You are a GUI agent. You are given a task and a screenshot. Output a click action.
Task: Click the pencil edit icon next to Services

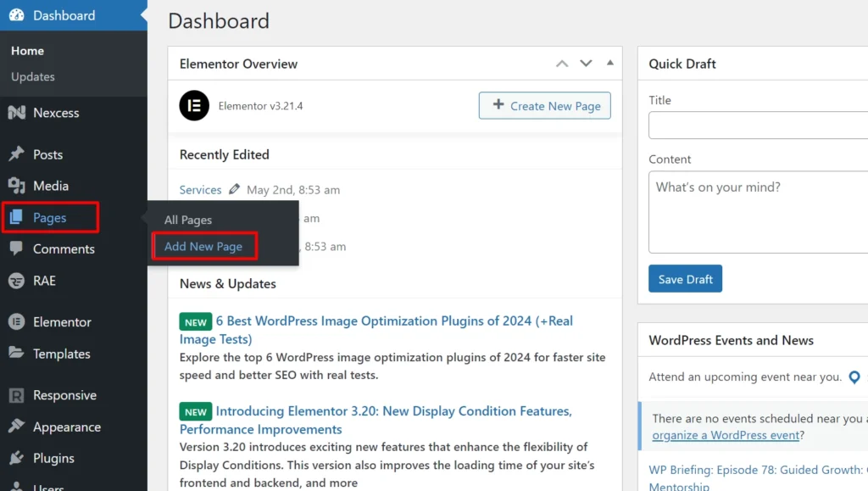click(x=234, y=189)
